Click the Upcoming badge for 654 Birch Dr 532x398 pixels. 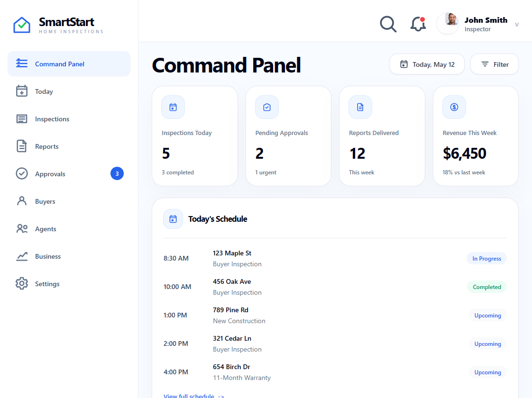click(487, 372)
